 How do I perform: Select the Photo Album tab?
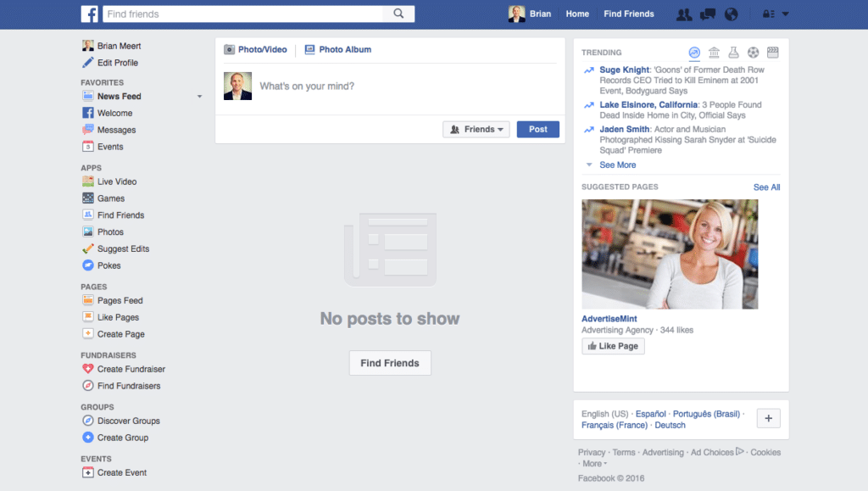tap(337, 49)
